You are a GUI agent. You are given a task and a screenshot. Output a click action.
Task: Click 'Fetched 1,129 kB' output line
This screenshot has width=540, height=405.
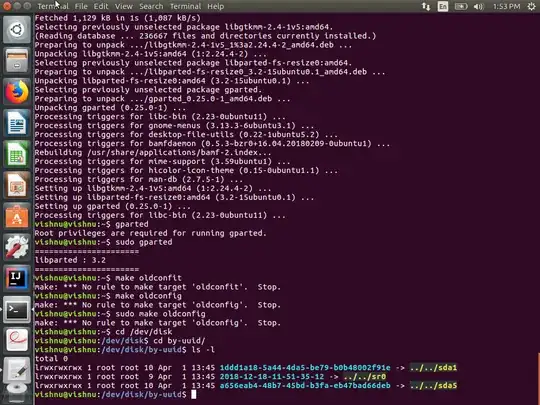pyautogui.click(x=117, y=18)
